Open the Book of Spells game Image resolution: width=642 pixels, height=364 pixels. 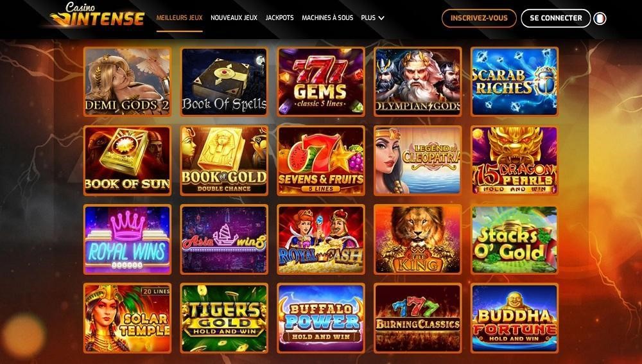pyautogui.click(x=224, y=82)
